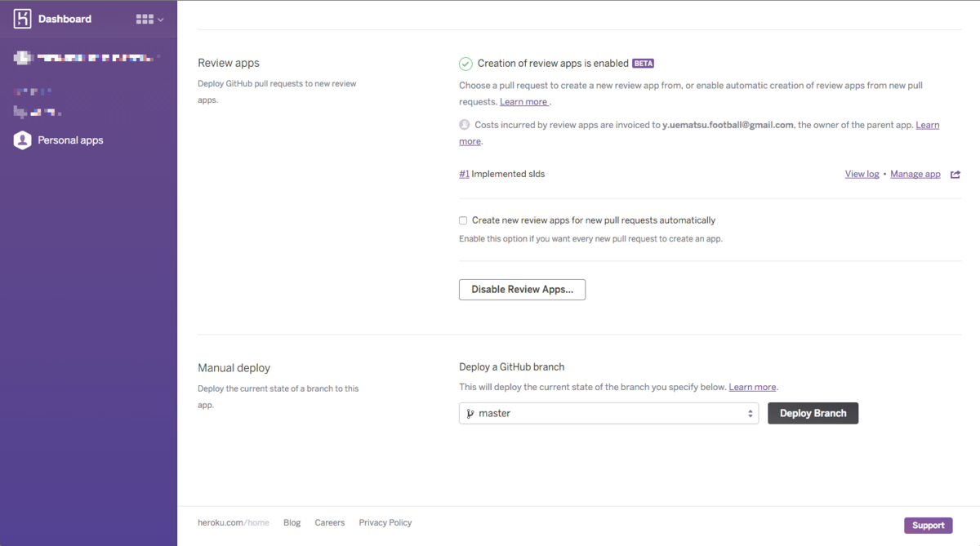Open the app switcher grid icon
The height and width of the screenshot is (546, 980).
point(145,19)
